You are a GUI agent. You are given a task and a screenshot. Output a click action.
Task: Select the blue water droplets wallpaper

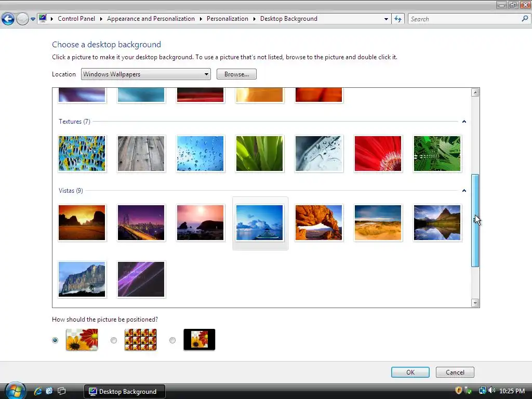[200, 154]
